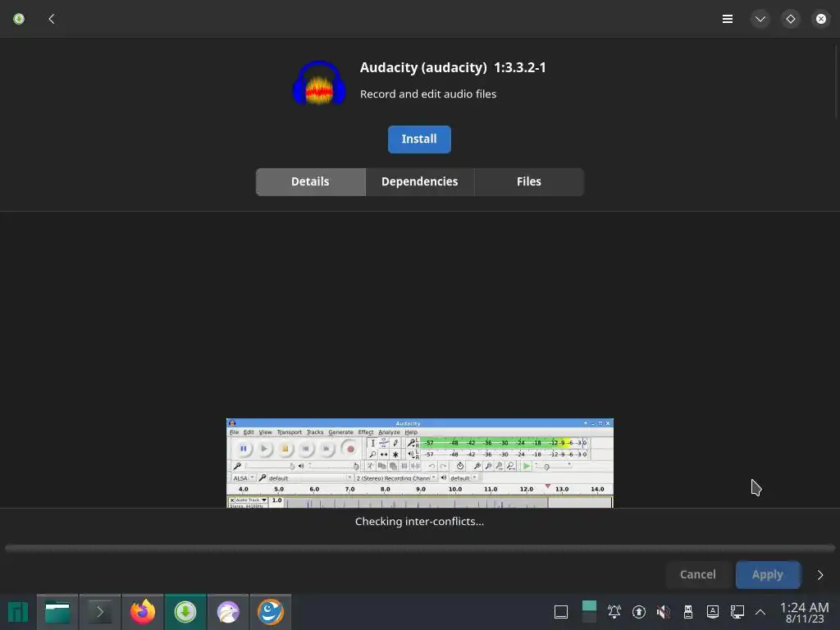Click the 'Record and edit audio files' description
This screenshot has width=840, height=630.
tap(428, 94)
